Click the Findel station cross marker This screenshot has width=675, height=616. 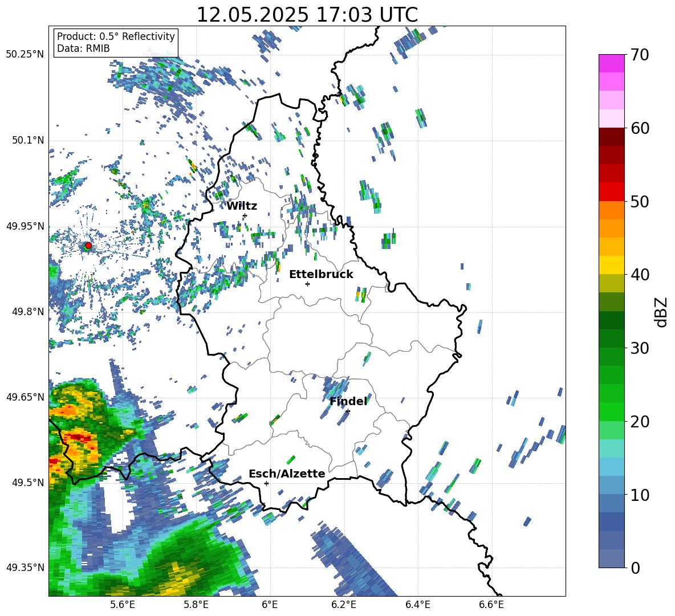click(x=348, y=411)
